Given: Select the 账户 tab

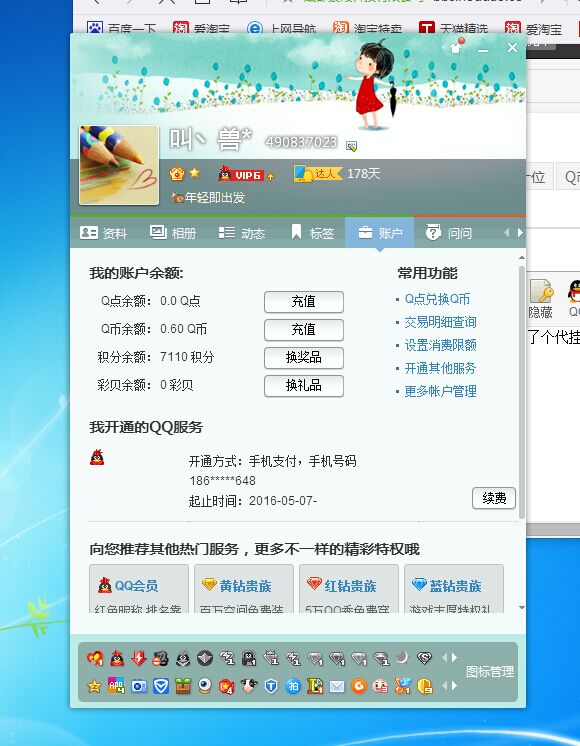Looking at the screenshot, I should click(x=379, y=233).
